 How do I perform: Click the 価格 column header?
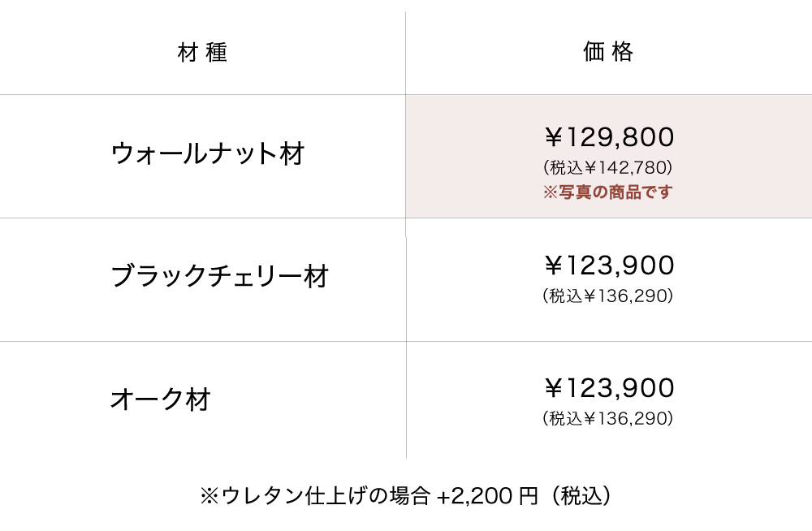608,53
